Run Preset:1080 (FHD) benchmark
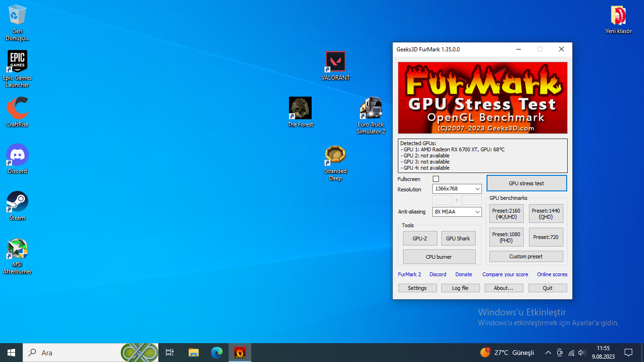Image resolution: width=644 pixels, height=362 pixels. pos(506,237)
